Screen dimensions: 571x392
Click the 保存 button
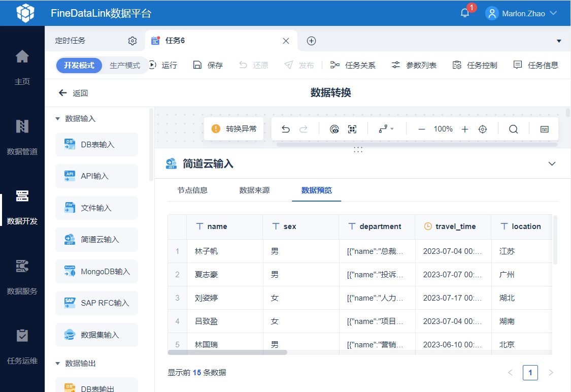pyautogui.click(x=208, y=65)
